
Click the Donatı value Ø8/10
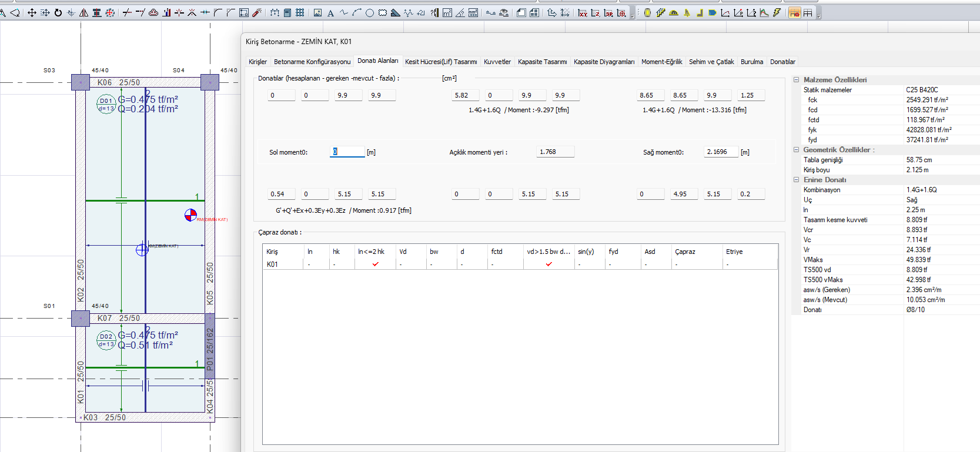point(915,310)
